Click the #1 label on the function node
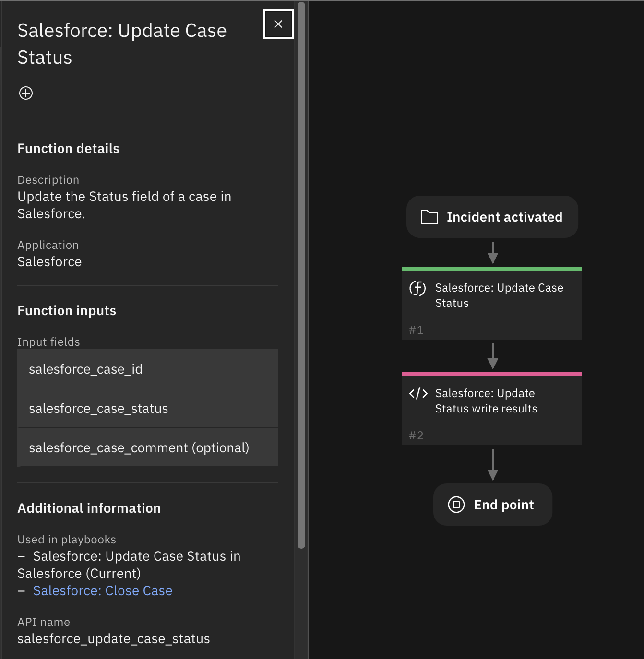 coord(416,330)
